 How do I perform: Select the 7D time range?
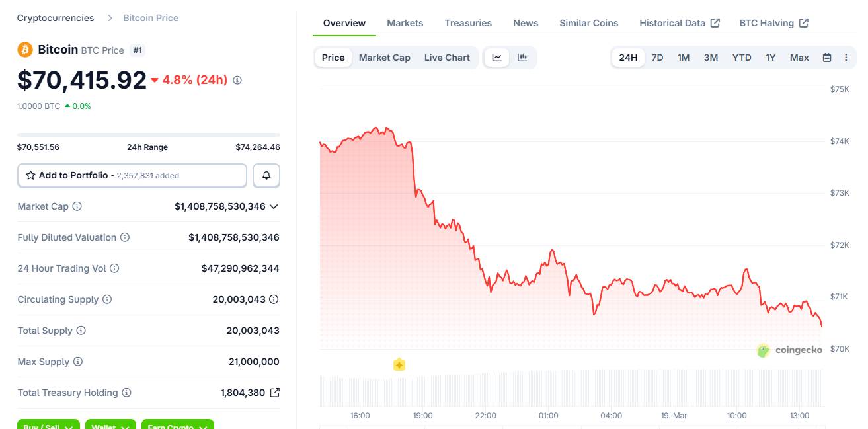(x=657, y=58)
